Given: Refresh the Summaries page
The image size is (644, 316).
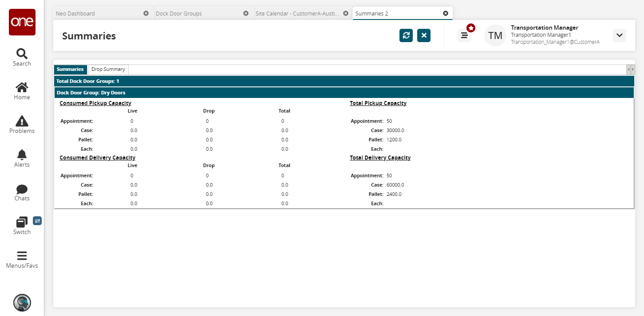Looking at the screenshot, I should coord(406,35).
